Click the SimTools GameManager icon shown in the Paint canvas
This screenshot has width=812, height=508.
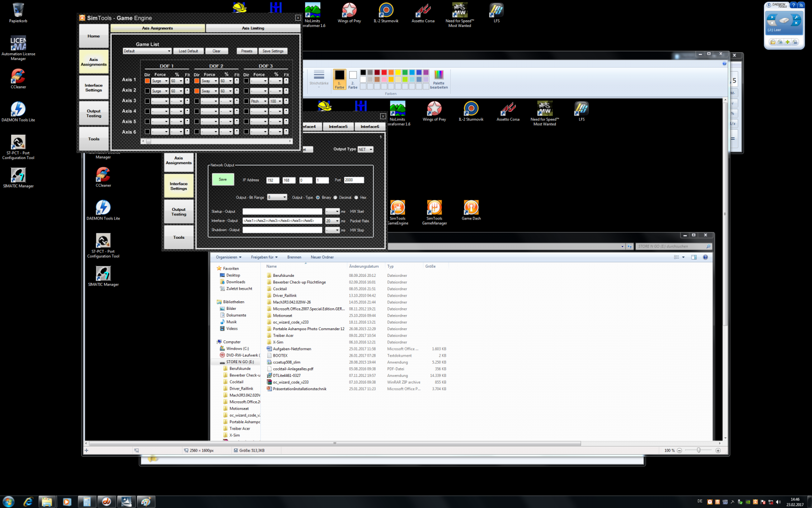pyautogui.click(x=434, y=212)
